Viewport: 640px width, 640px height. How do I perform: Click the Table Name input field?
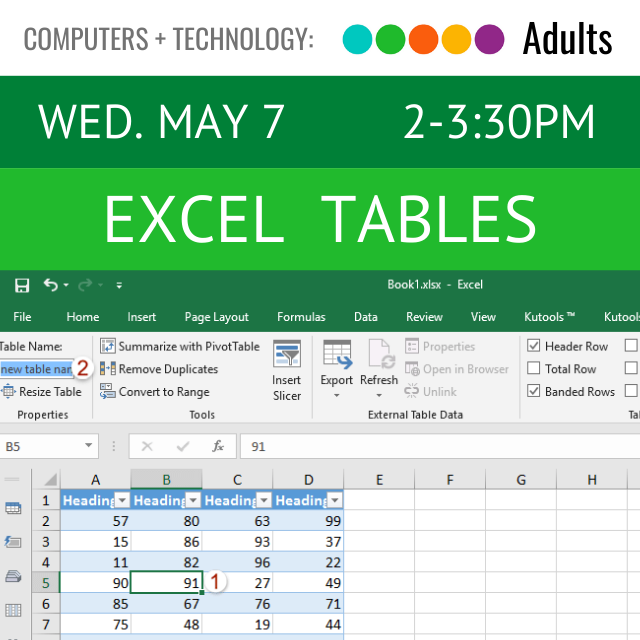pos(36,369)
